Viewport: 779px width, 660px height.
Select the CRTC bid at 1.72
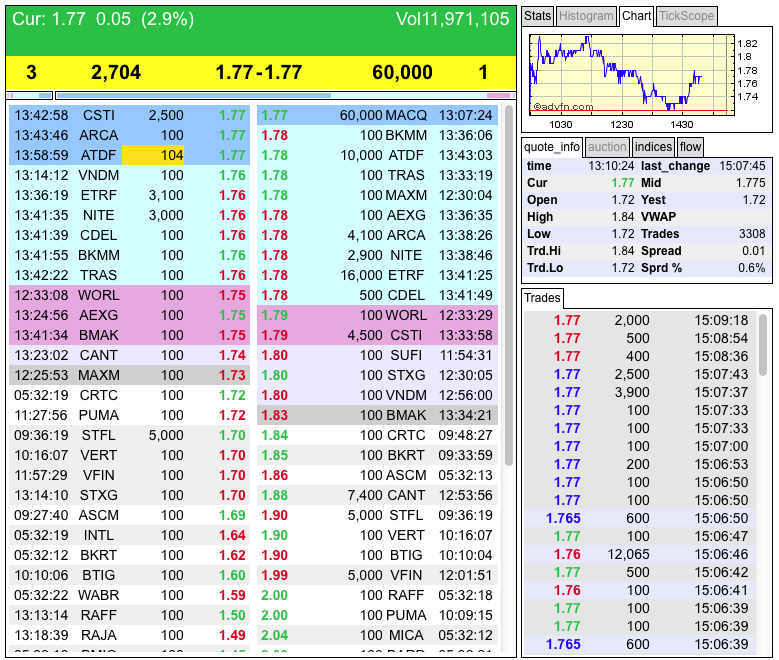point(129,395)
